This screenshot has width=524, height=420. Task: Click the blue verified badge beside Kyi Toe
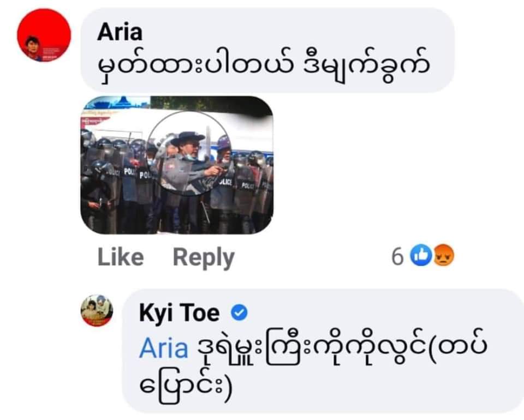(x=239, y=313)
